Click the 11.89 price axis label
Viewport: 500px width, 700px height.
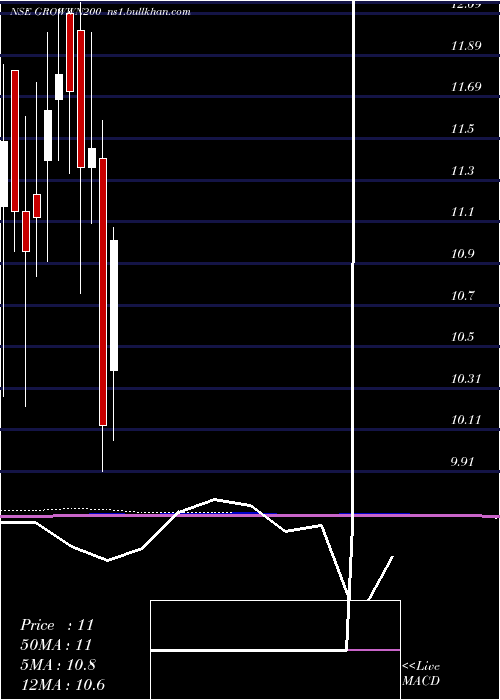pos(466,45)
